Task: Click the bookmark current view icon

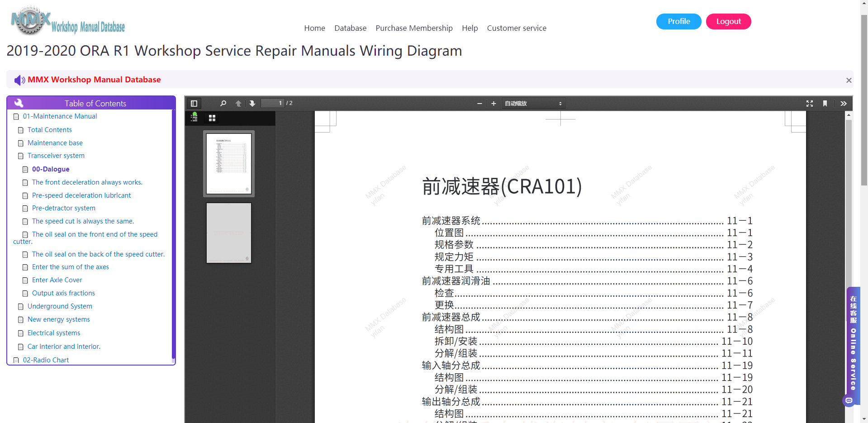Action: pos(825,104)
